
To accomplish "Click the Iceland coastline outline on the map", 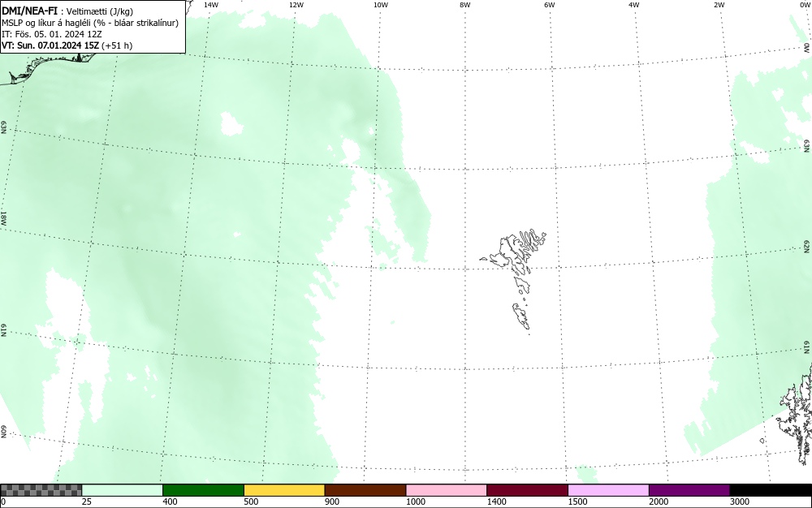I will (50, 67).
